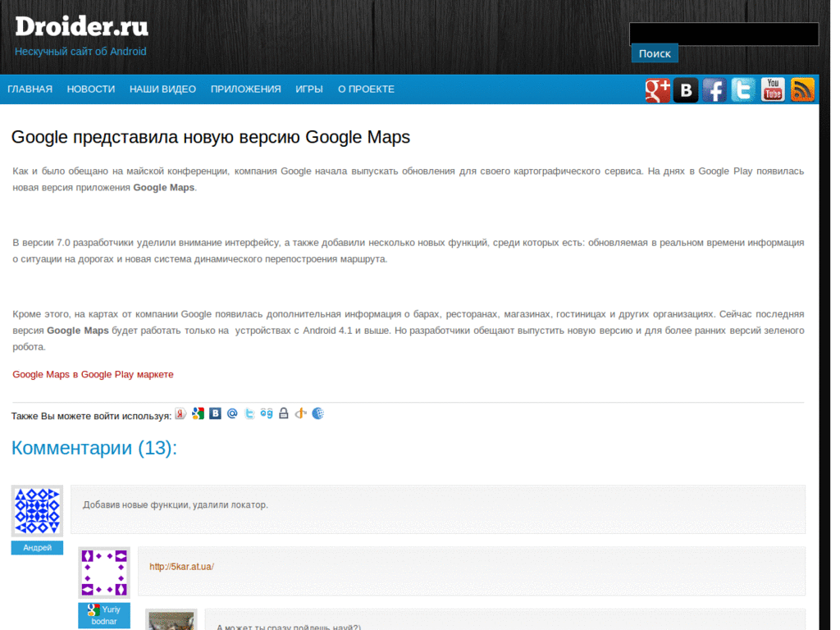
Task: Focus the site search input field
Action: (x=724, y=34)
